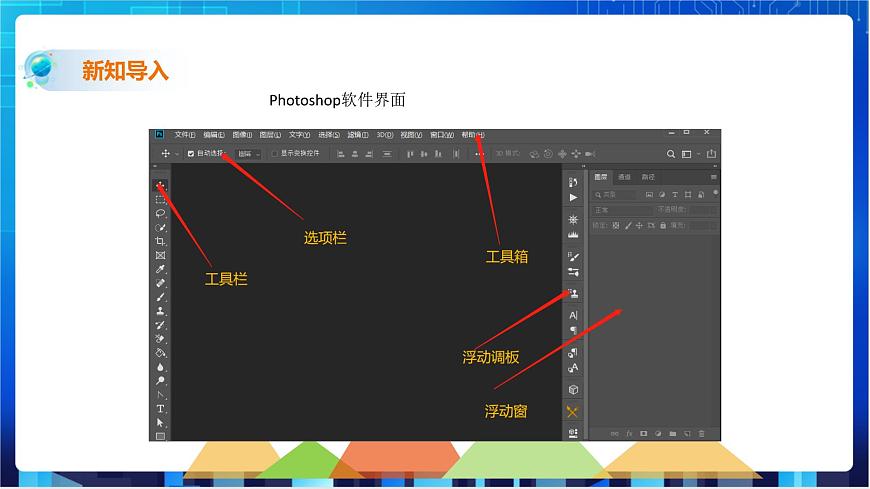Add a layer mask icon
The width and height of the screenshot is (870, 489).
coord(644,434)
